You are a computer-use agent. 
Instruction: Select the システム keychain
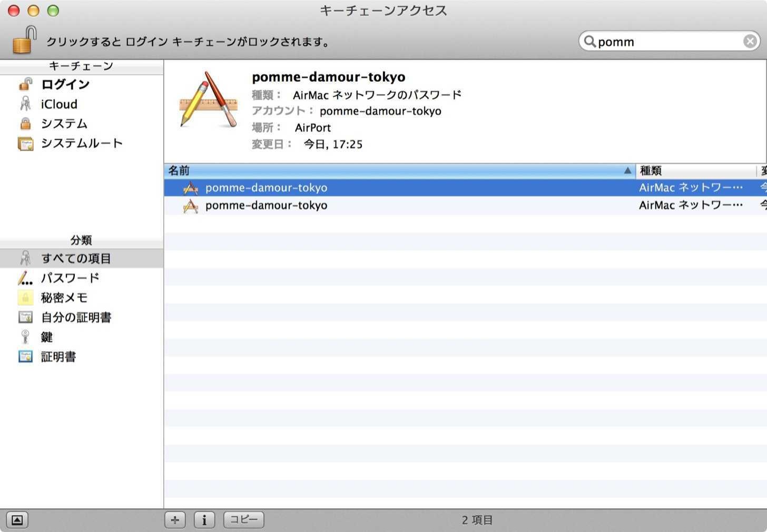tap(82, 123)
